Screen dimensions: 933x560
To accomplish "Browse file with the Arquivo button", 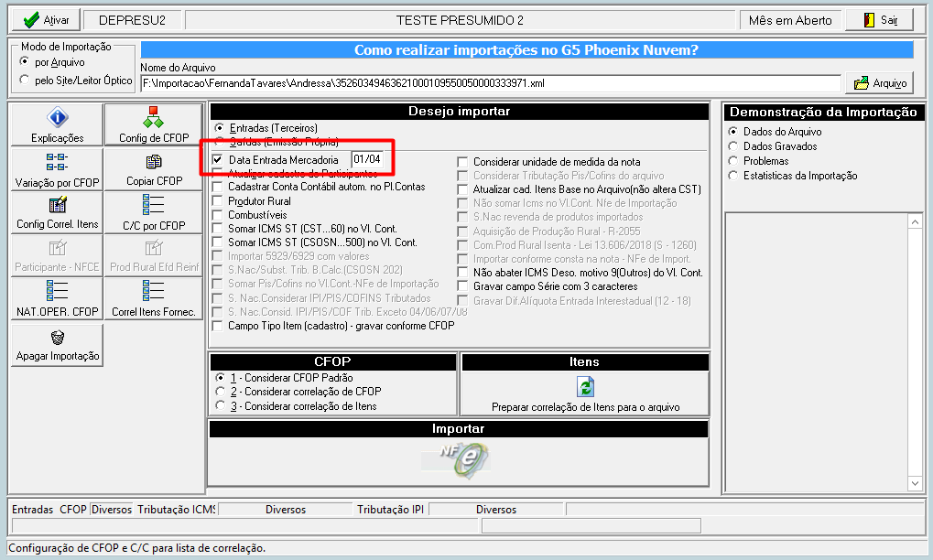I will click(x=880, y=83).
